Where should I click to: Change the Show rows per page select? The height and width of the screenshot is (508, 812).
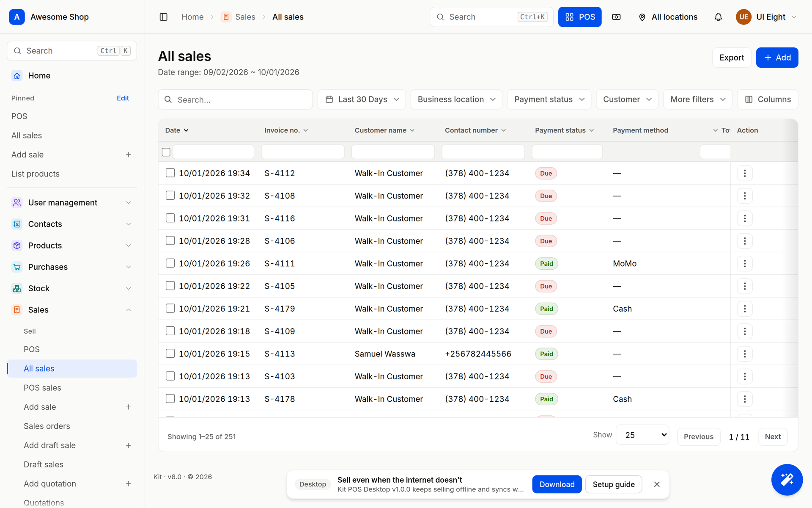click(x=642, y=435)
